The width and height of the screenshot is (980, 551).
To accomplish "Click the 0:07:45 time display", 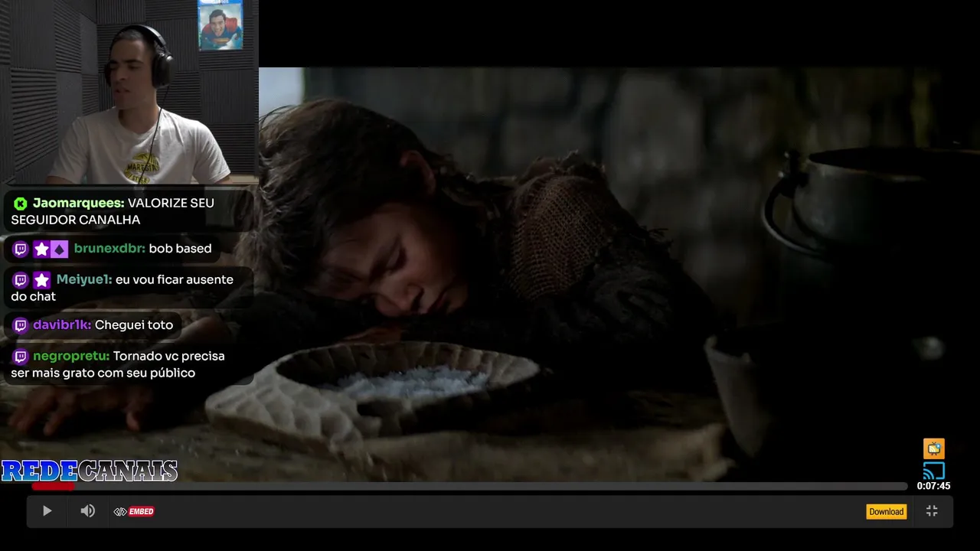I will pos(933,486).
